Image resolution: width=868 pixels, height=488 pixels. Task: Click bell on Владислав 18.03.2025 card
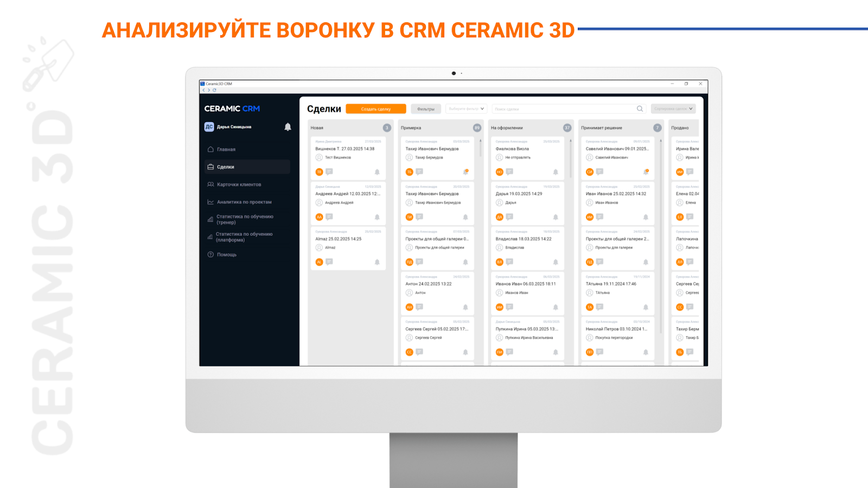click(x=556, y=262)
